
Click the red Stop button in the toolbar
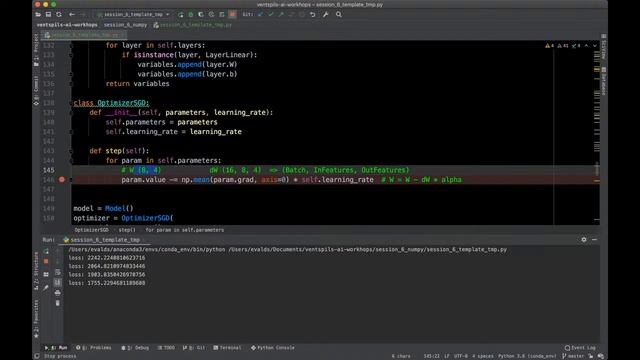(x=232, y=14)
